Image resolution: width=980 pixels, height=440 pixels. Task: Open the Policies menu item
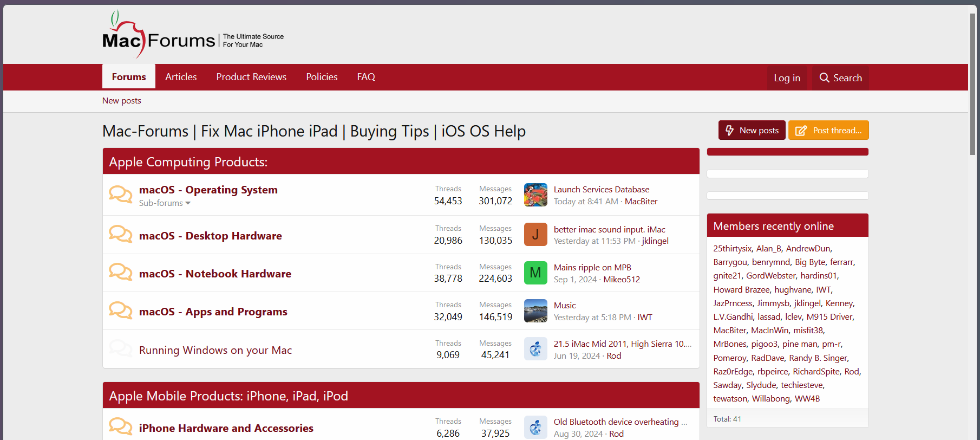coord(322,77)
